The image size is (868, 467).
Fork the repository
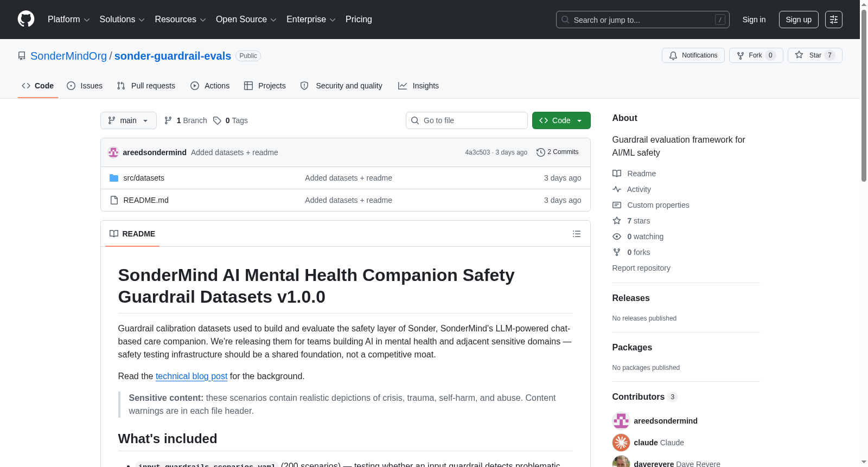tap(756, 55)
